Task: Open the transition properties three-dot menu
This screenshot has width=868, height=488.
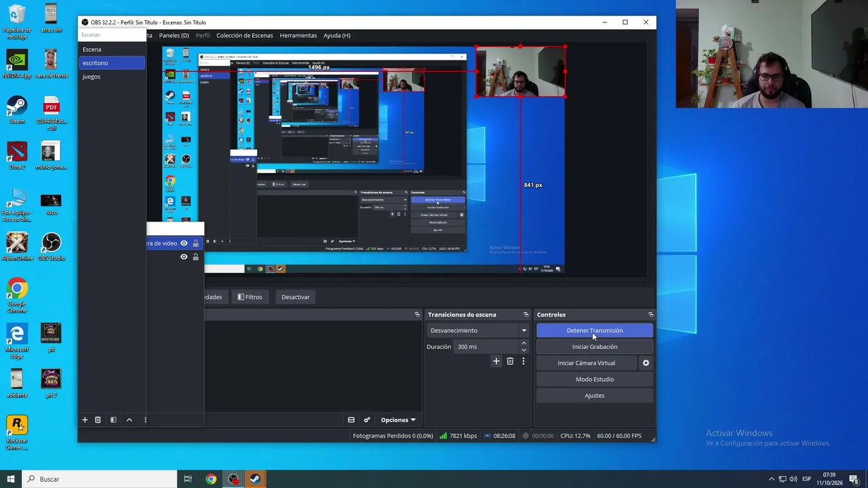Action: coord(523,361)
